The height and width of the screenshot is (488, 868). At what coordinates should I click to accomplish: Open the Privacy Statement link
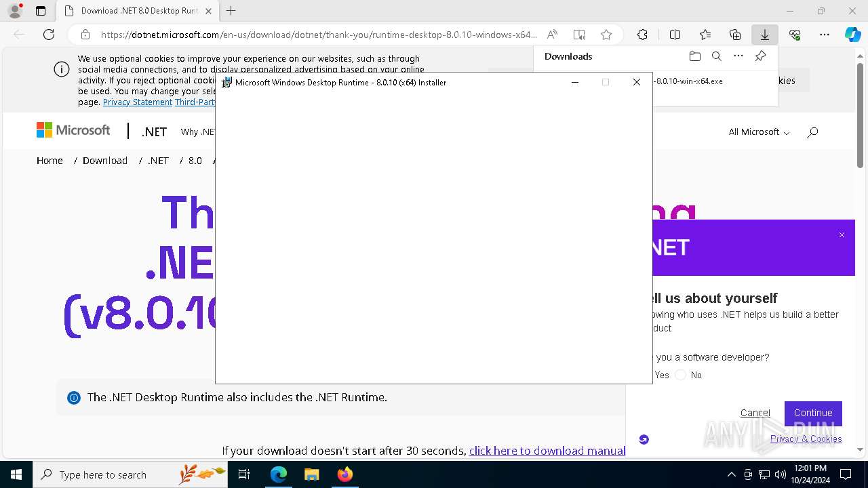tap(138, 102)
